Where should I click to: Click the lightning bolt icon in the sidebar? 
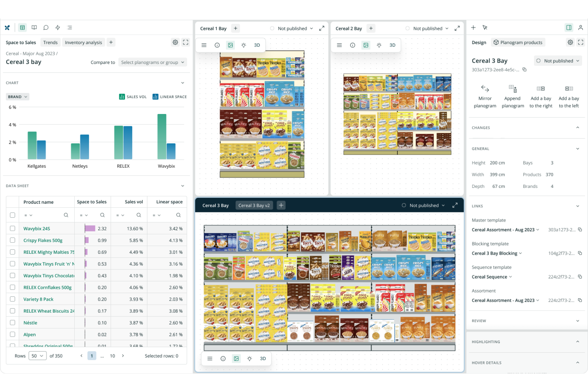58,27
